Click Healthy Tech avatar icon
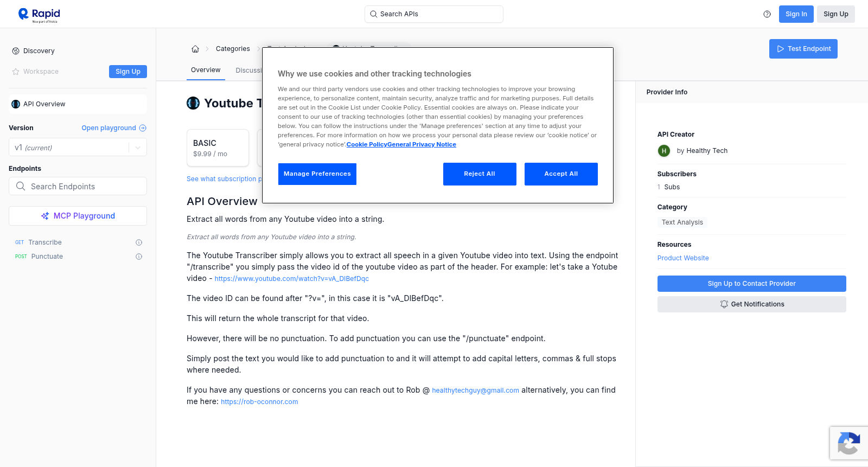Viewport: 868px width, 467px height. [x=664, y=151]
